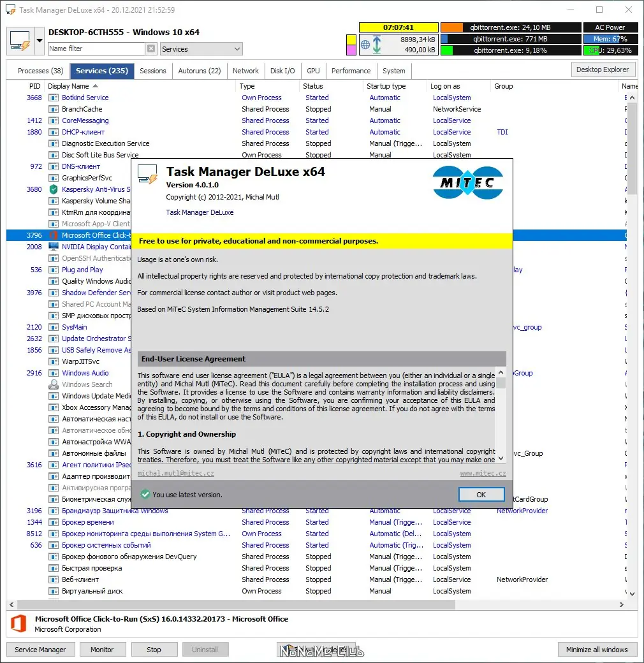This screenshot has width=644, height=663.
Task: Click SysMain service icon
Action: point(54,327)
